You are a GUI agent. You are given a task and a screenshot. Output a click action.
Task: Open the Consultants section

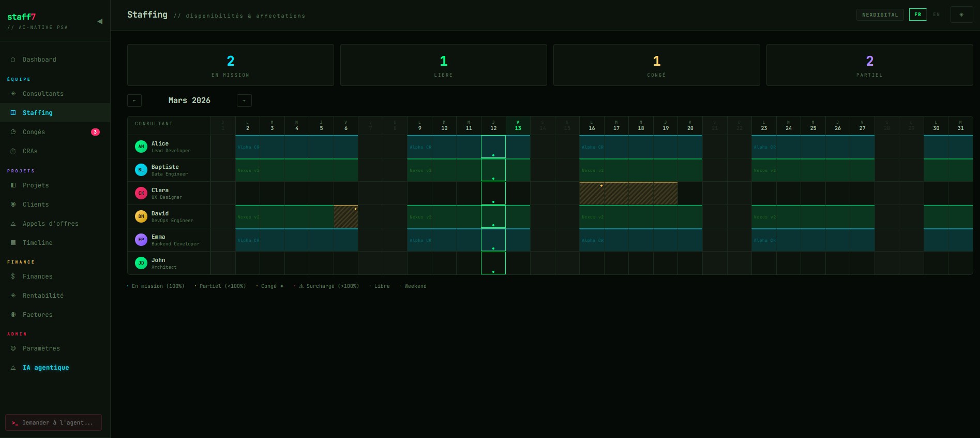coord(55,94)
